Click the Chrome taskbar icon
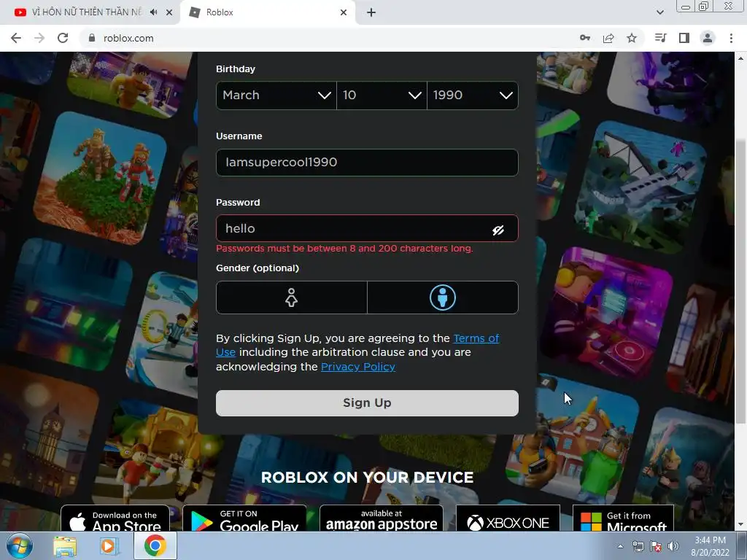Viewport: 747px width, 560px height. coord(155,545)
